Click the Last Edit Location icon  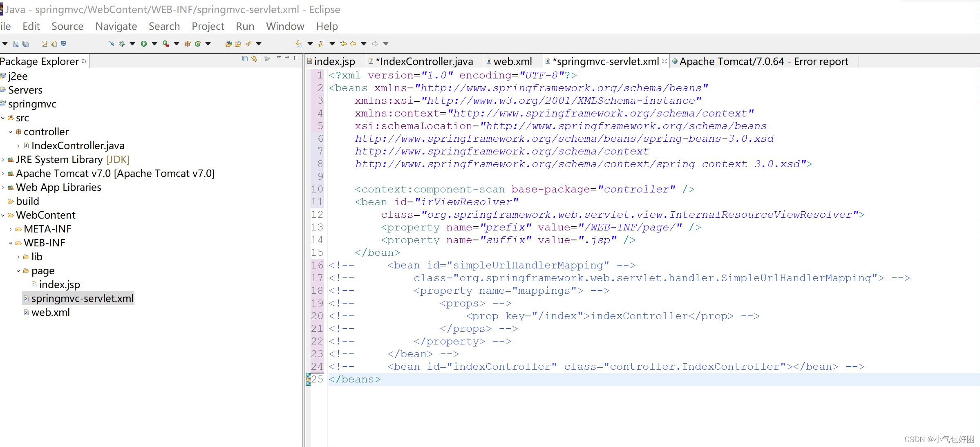click(343, 44)
